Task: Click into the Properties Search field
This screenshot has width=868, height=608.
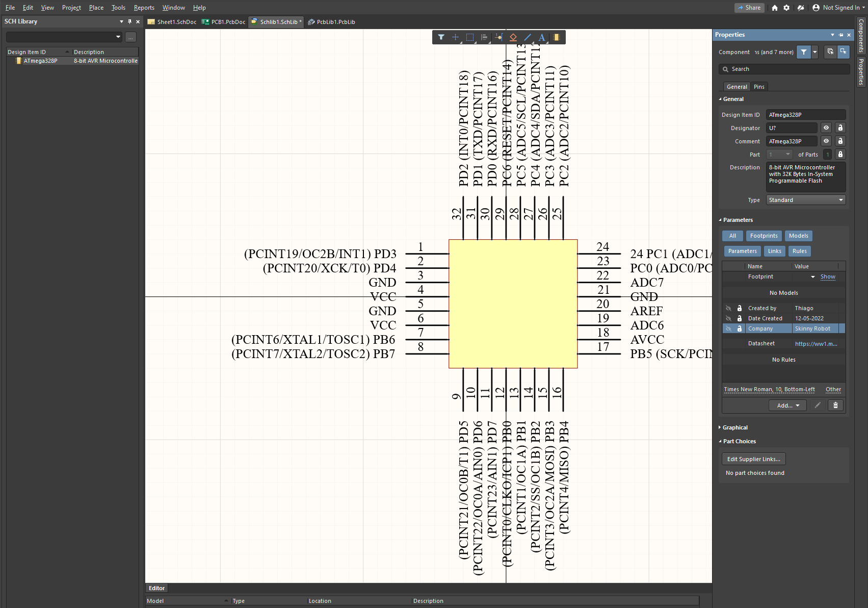Action: (x=784, y=69)
